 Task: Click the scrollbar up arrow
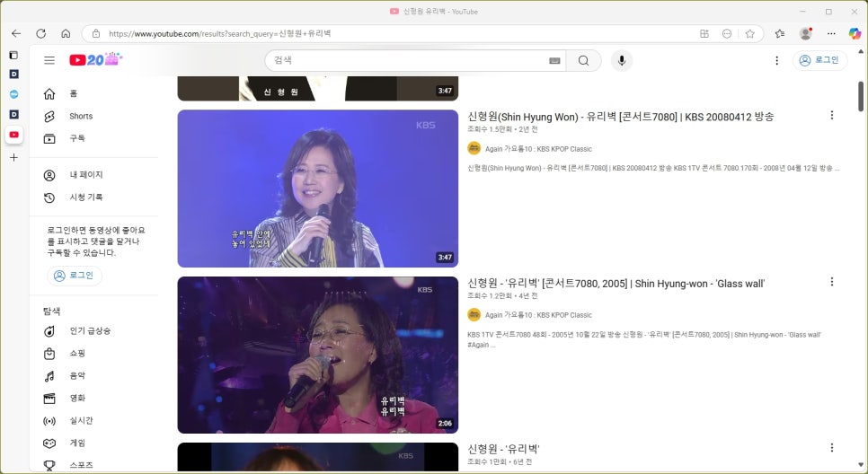(861, 52)
